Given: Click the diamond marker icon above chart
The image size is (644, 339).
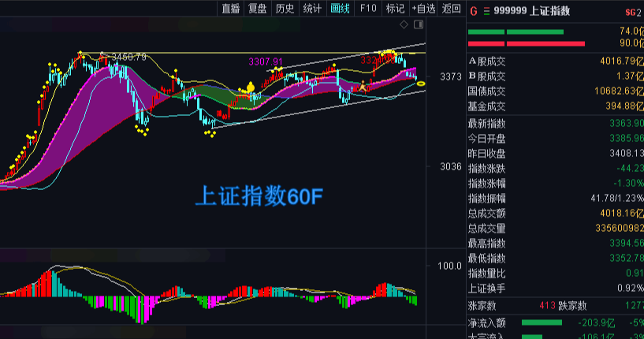Looking at the screenshot, I should coord(404,24).
